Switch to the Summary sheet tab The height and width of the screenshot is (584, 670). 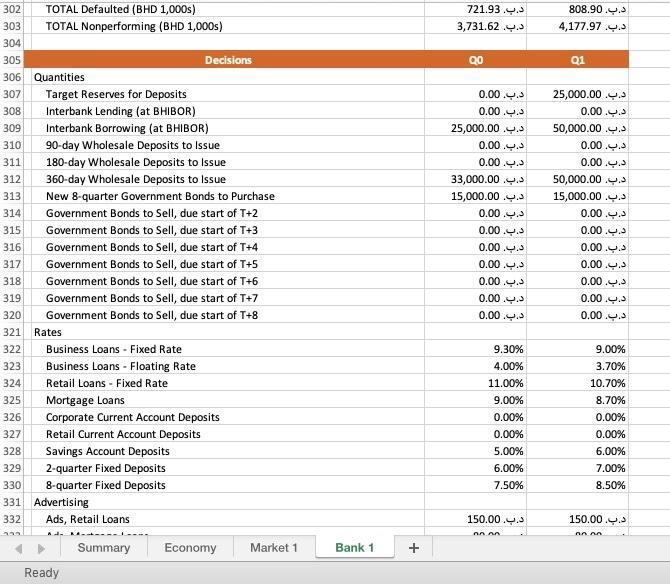pos(104,548)
